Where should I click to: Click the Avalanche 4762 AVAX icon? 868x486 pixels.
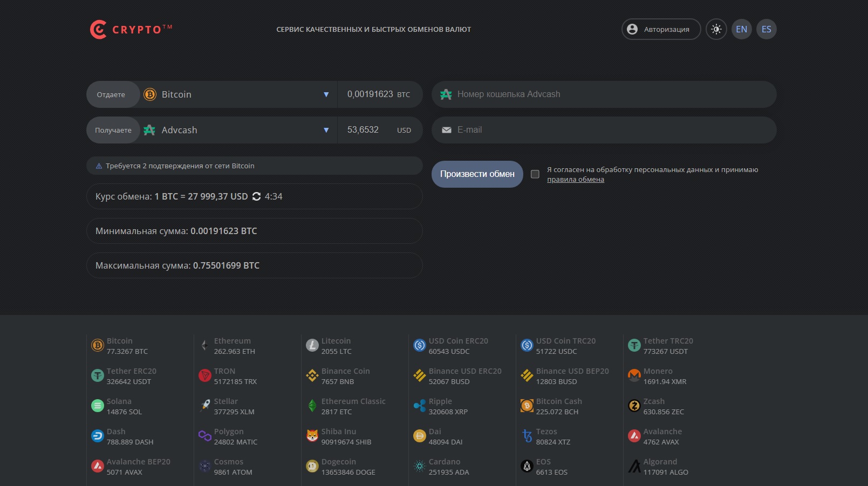pyautogui.click(x=634, y=436)
